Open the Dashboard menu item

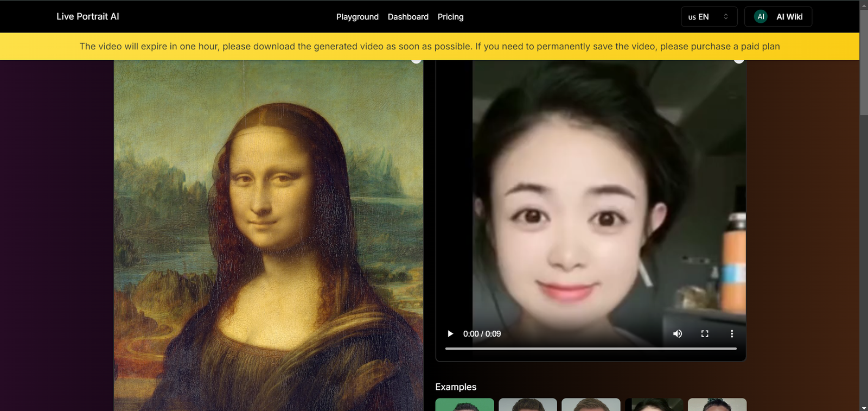pyautogui.click(x=408, y=17)
